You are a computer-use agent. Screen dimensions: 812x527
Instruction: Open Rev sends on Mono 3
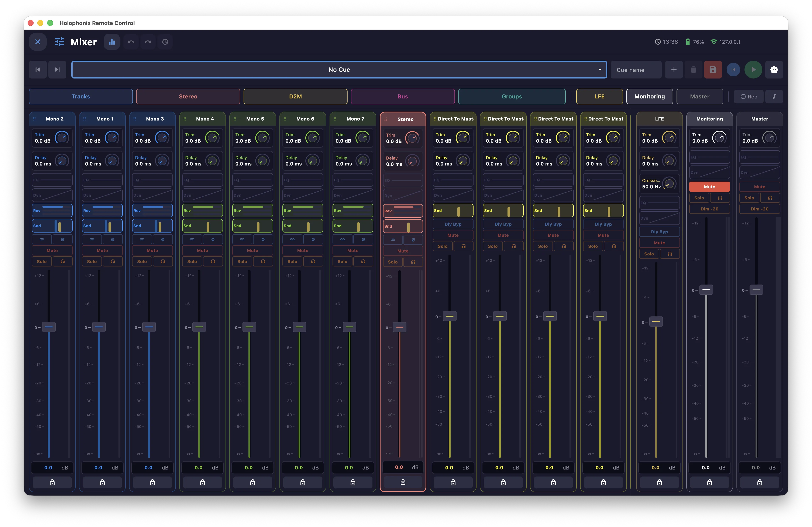(x=152, y=210)
